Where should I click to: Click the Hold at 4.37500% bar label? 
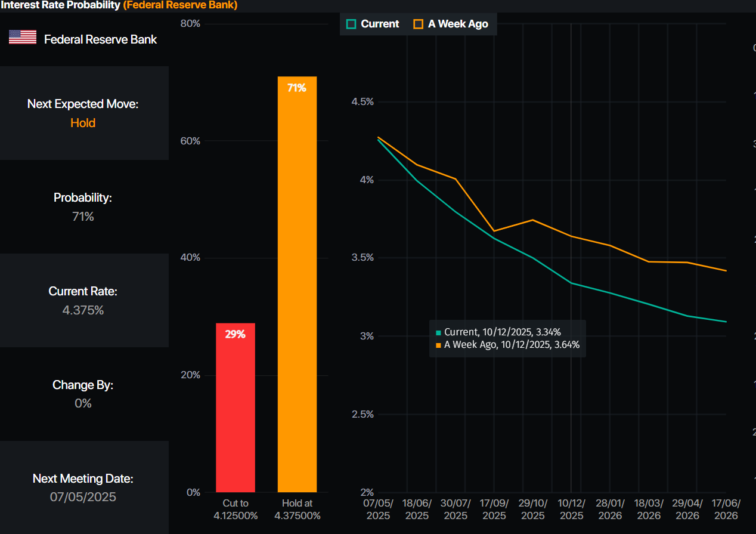click(297, 509)
